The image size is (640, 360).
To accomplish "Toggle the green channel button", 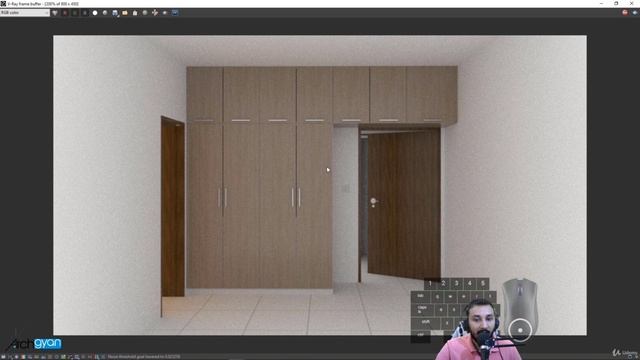I will pyautogui.click(x=75, y=13).
